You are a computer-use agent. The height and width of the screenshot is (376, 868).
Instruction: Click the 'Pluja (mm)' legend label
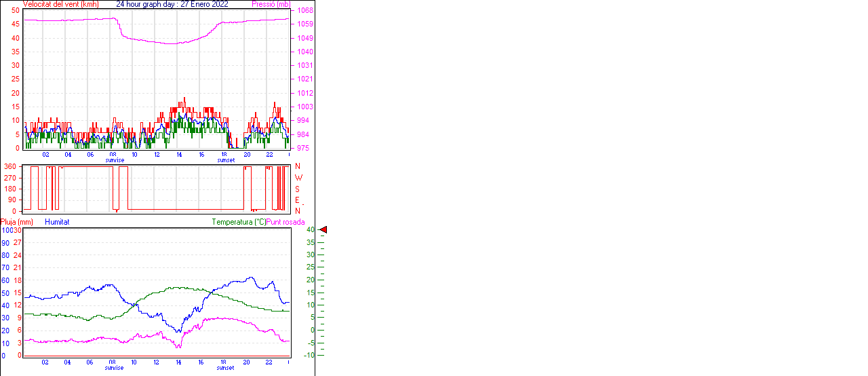point(17,222)
